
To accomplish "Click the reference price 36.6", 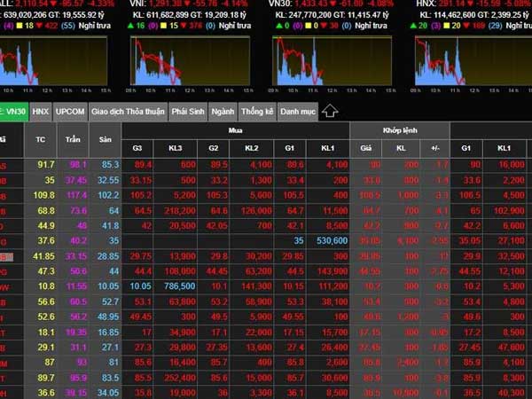I will click(x=46, y=393).
